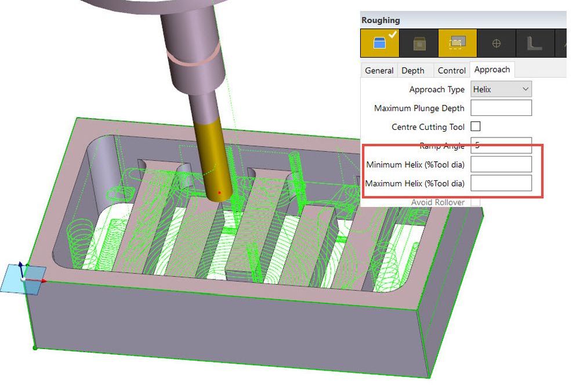This screenshot has width=580, height=392.
Task: Open the Depth tab
Action: pos(413,70)
